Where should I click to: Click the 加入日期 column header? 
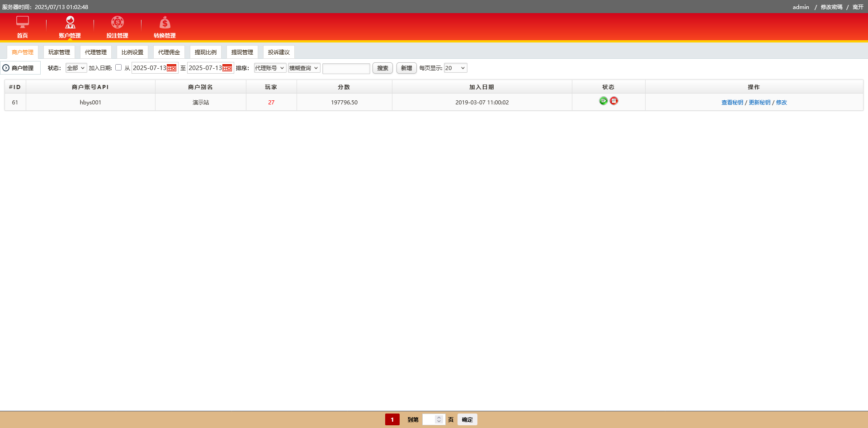coord(482,87)
